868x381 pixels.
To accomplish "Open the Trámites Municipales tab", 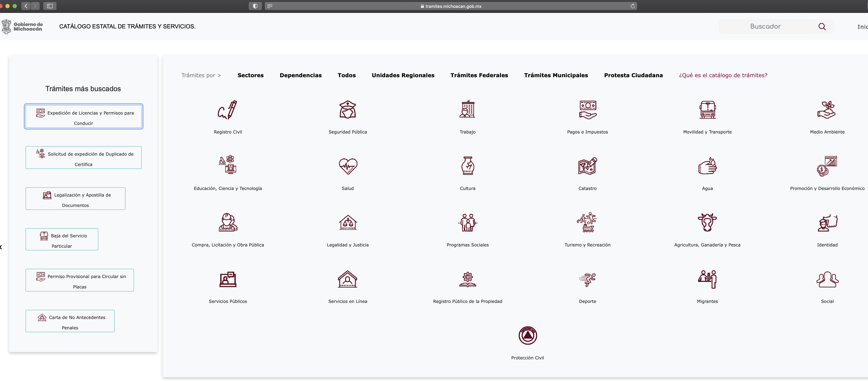I will pyautogui.click(x=556, y=75).
